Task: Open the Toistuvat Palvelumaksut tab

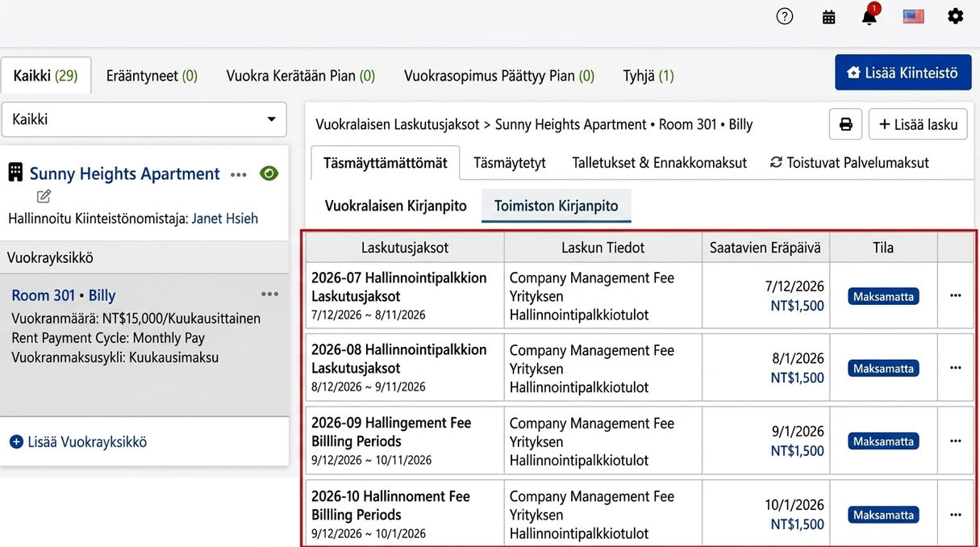Action: pos(849,162)
